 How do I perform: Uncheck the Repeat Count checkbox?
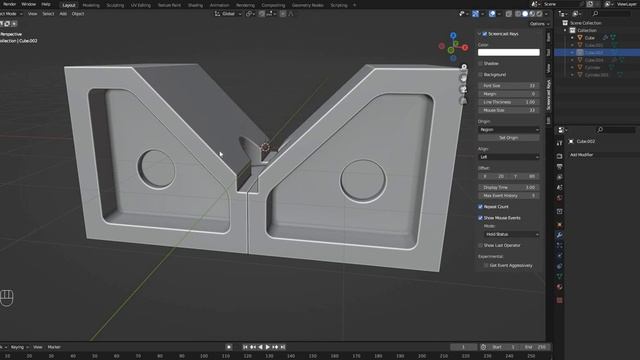coord(480,207)
